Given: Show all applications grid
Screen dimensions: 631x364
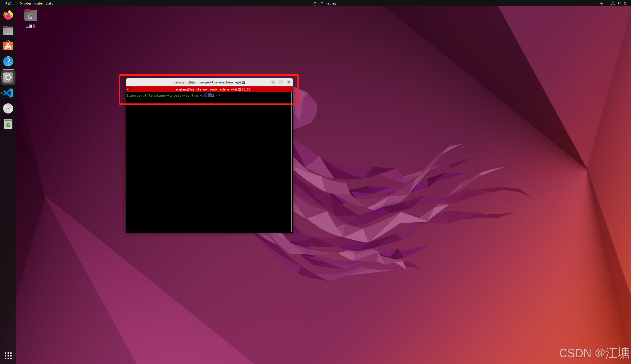Looking at the screenshot, I should (8, 356).
